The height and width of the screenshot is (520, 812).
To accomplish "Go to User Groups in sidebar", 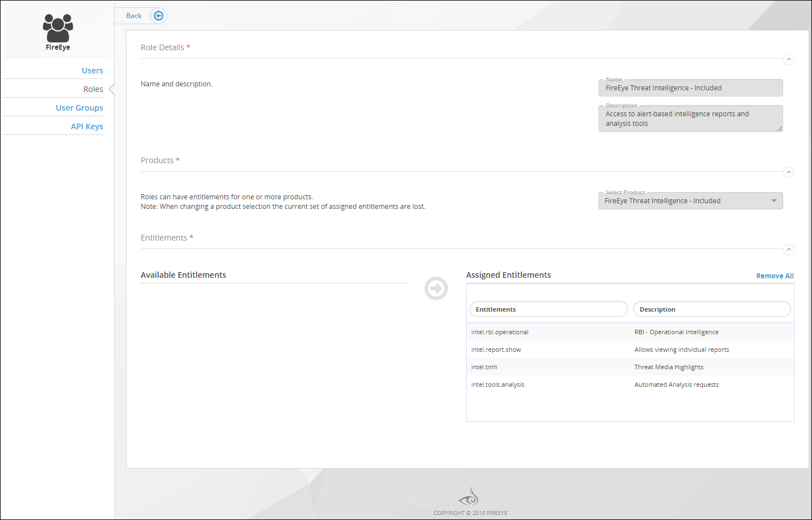I will pyautogui.click(x=80, y=108).
